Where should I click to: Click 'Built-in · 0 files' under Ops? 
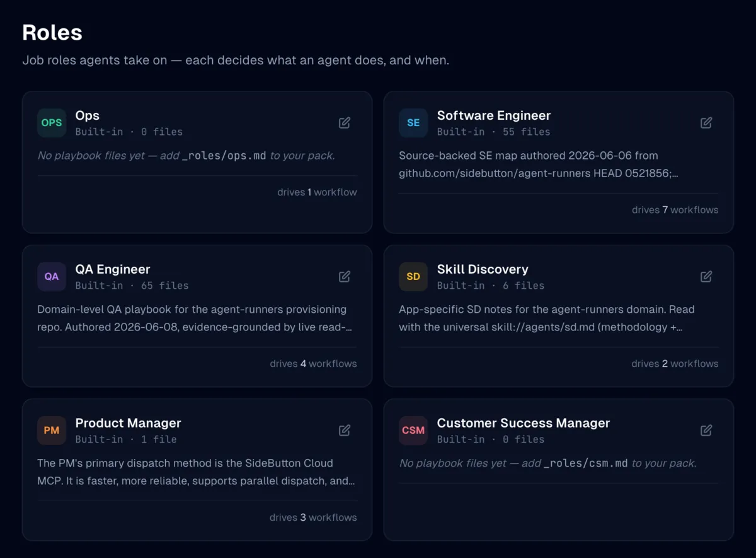pyautogui.click(x=129, y=132)
